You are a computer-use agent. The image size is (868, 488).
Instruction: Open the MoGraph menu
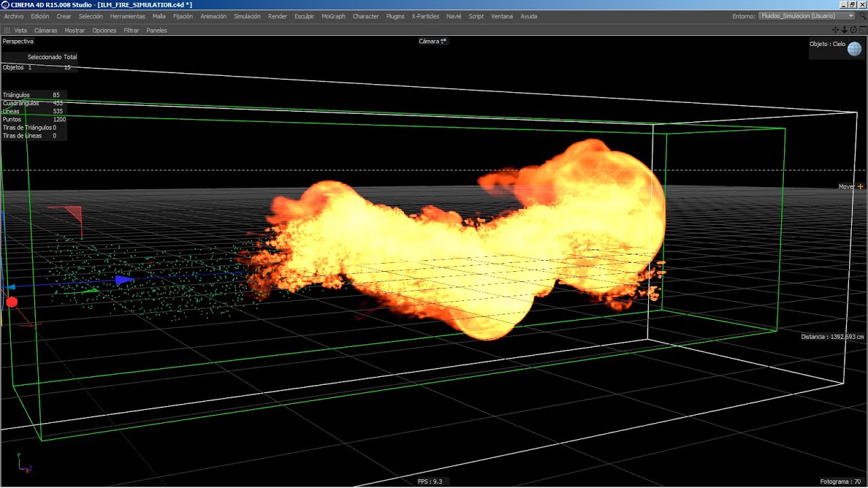pos(334,16)
